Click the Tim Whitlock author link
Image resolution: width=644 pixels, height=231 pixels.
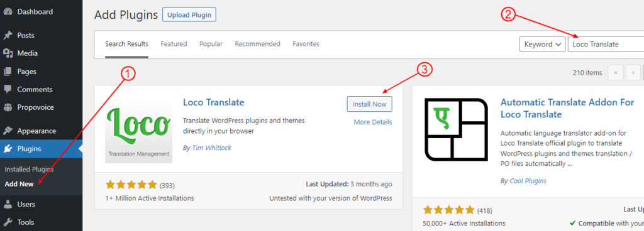pos(211,148)
